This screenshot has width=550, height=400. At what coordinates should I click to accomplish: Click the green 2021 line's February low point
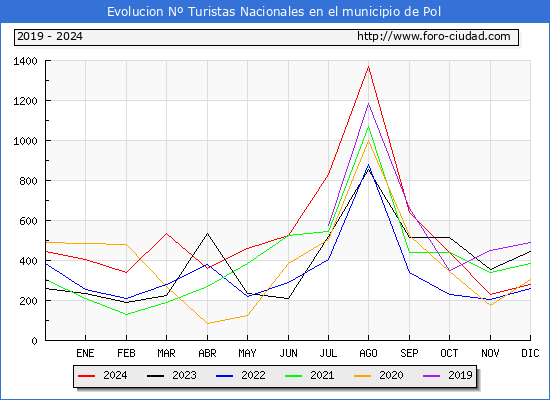tap(126, 314)
